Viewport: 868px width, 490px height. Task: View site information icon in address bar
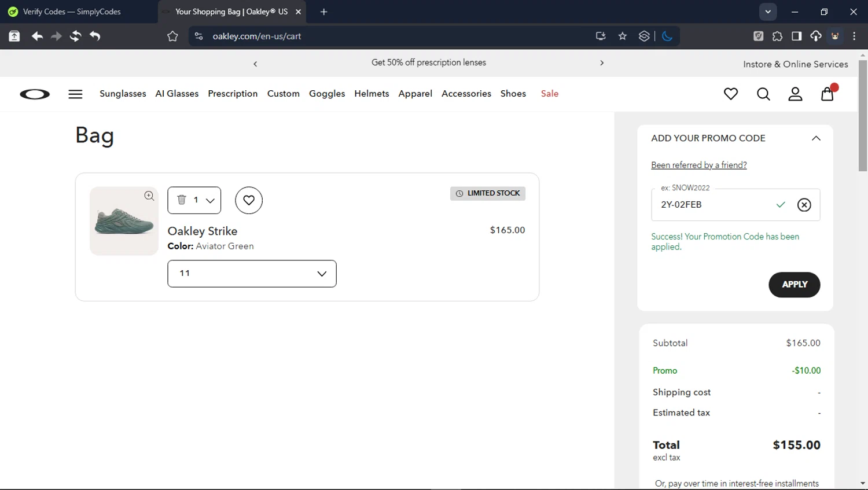pyautogui.click(x=198, y=36)
